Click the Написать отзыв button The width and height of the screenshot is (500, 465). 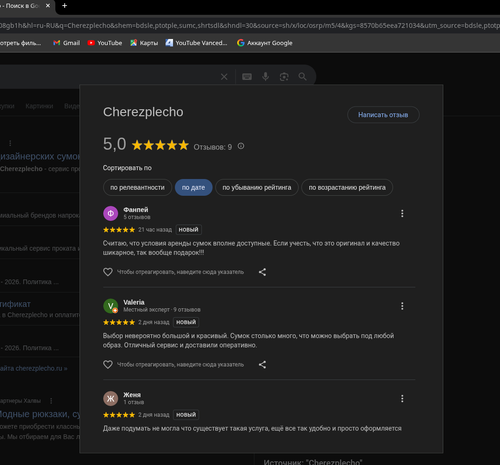coord(383,115)
